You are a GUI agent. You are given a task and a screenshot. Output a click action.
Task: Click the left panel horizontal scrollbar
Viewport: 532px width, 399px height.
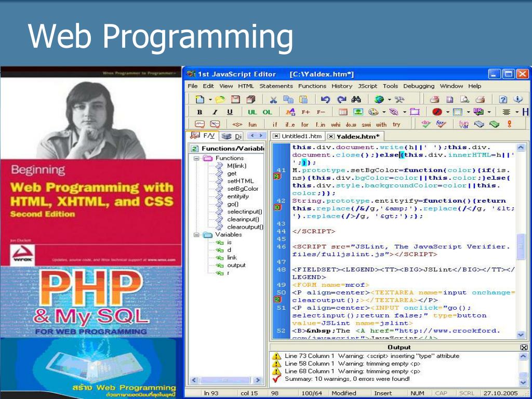pos(225,380)
